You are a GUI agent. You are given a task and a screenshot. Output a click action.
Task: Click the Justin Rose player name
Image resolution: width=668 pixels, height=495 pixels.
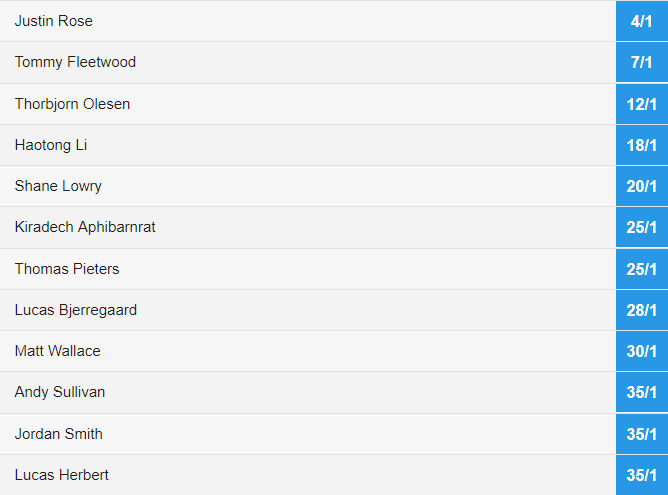pos(54,21)
